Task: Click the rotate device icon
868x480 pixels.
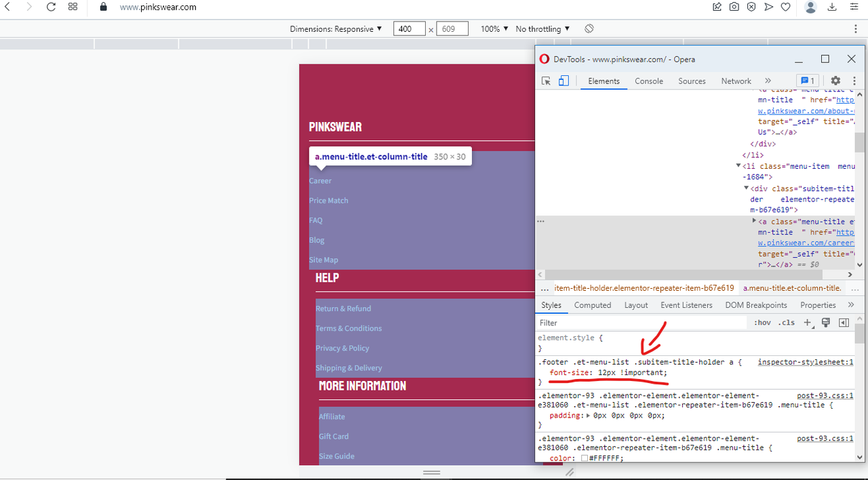Action: point(589,28)
